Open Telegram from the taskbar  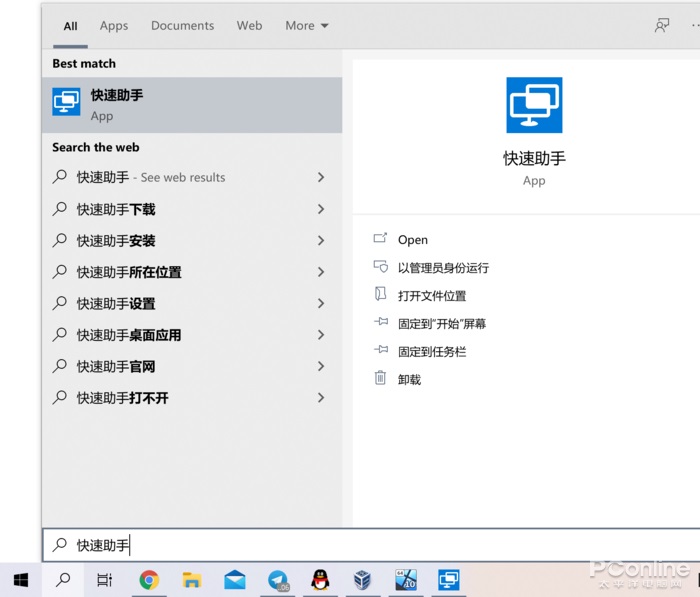pos(278,580)
